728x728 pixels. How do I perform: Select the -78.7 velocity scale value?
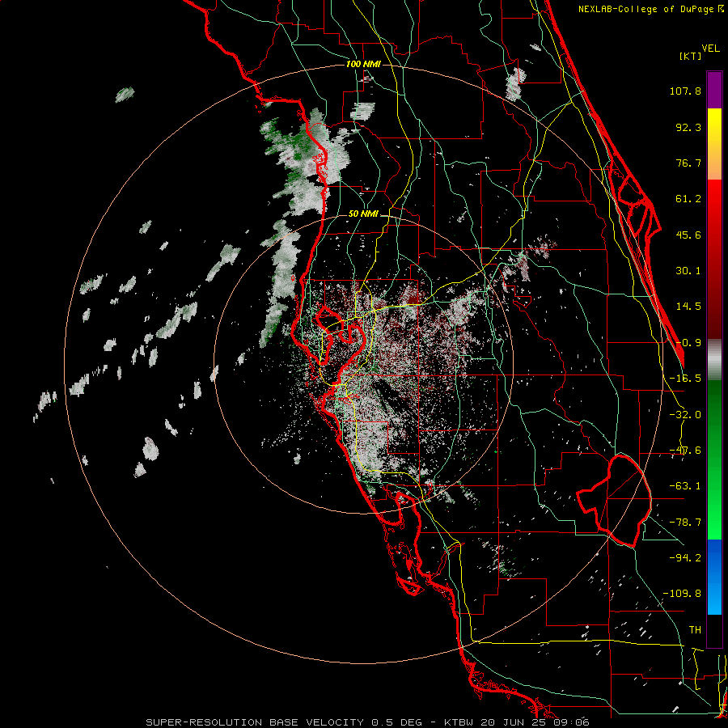point(685,523)
